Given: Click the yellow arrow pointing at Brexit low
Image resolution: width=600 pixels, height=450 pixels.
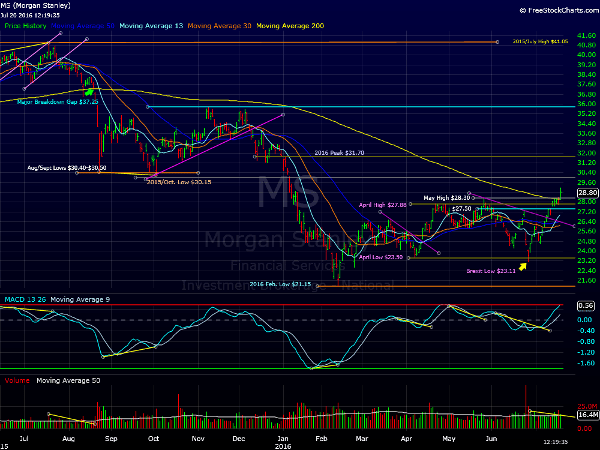Looking at the screenshot, I should [523, 265].
